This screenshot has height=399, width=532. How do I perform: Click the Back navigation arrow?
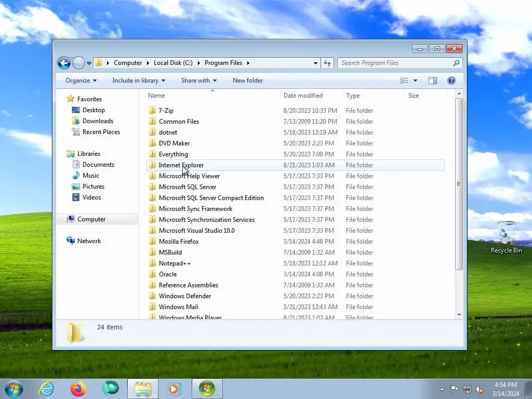click(64, 63)
